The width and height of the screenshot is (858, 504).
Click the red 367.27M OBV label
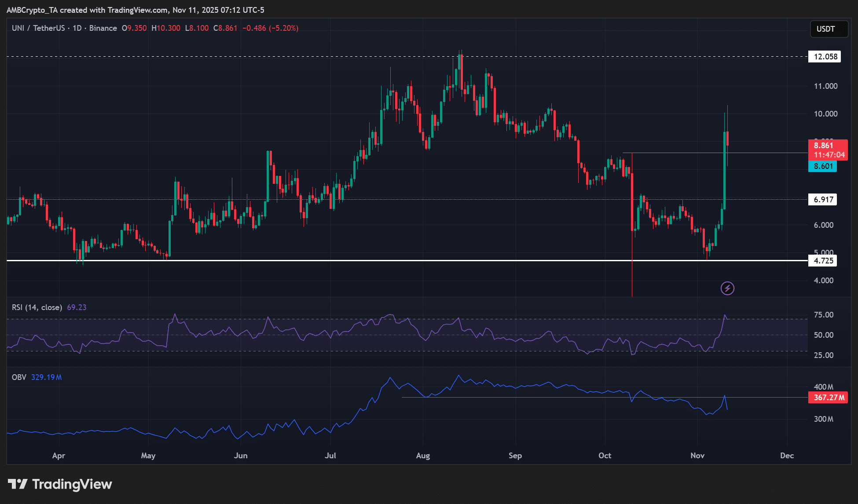click(828, 398)
